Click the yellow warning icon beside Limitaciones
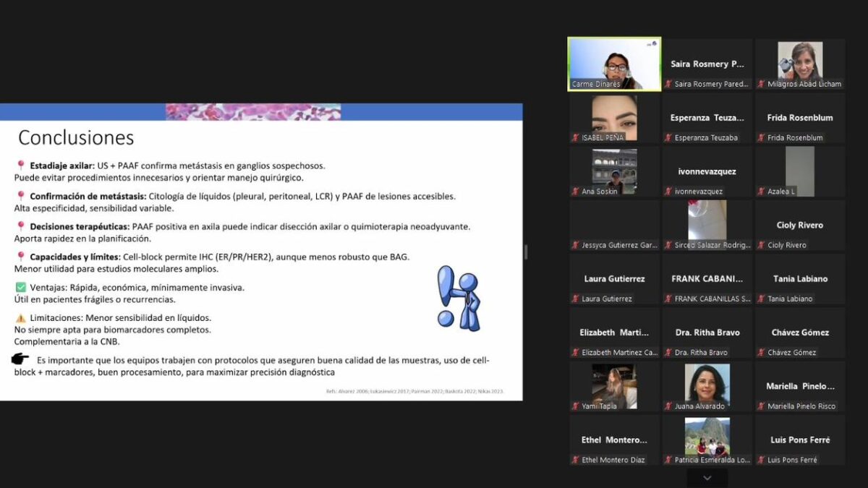 (20, 317)
